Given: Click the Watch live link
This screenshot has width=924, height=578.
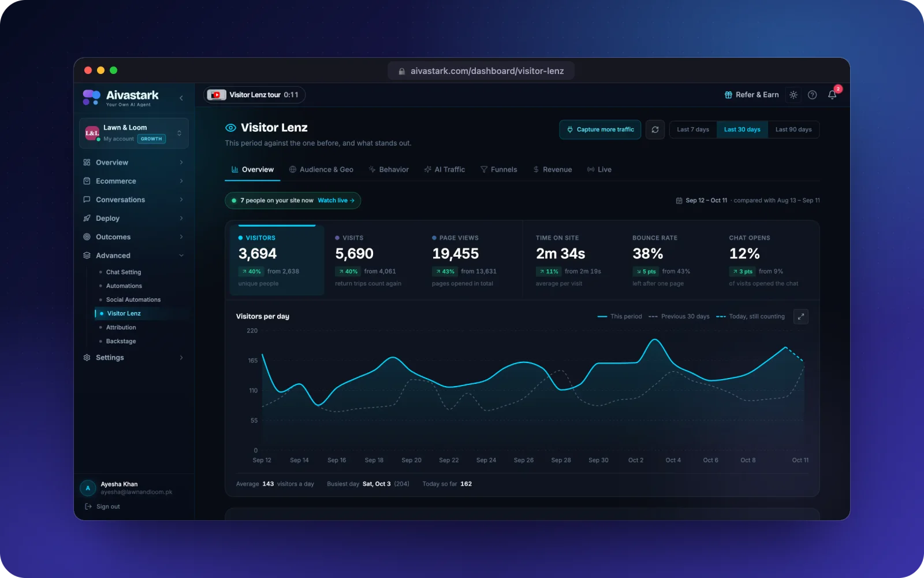Looking at the screenshot, I should (x=336, y=201).
